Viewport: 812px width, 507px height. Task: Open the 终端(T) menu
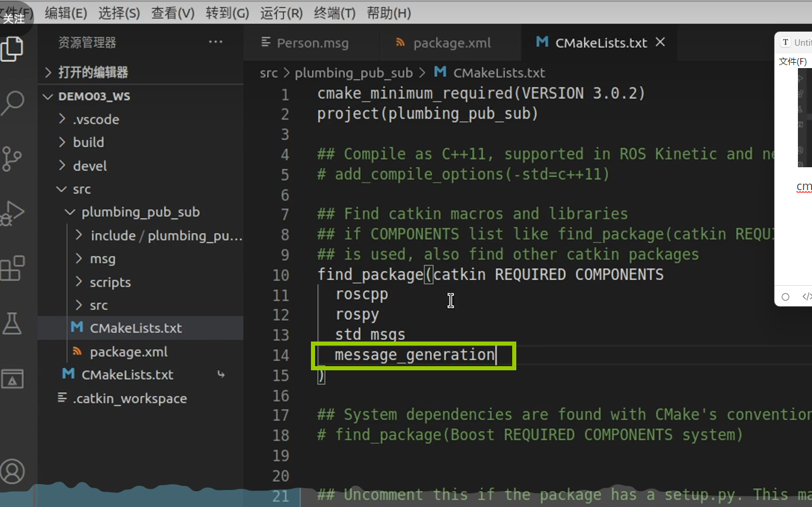(334, 13)
